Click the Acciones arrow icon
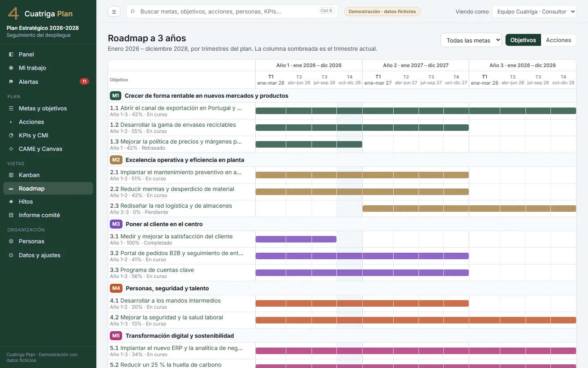588x368 pixels. (x=11, y=122)
